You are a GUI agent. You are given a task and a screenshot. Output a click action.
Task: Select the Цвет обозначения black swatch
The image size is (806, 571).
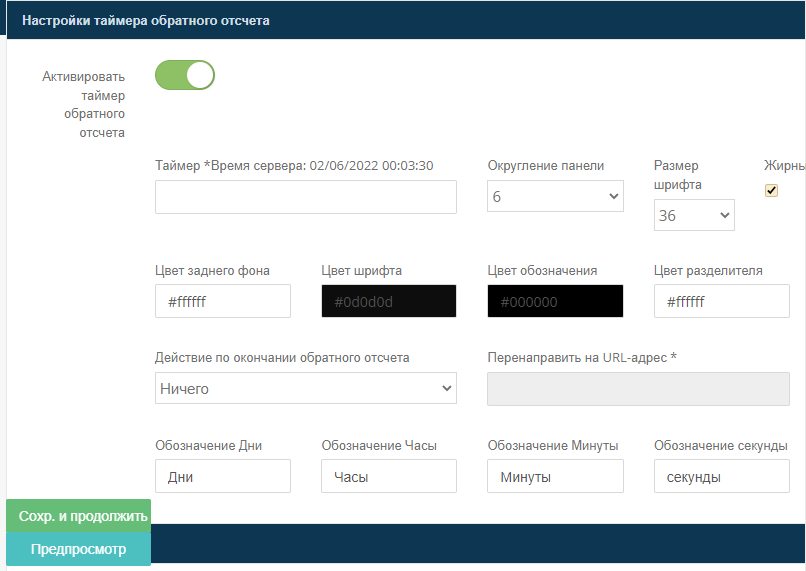554,301
